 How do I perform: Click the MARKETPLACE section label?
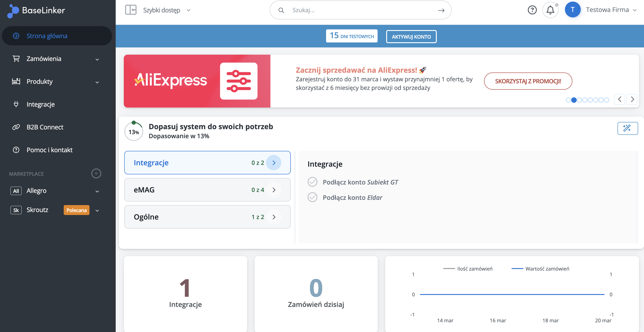tap(26, 174)
